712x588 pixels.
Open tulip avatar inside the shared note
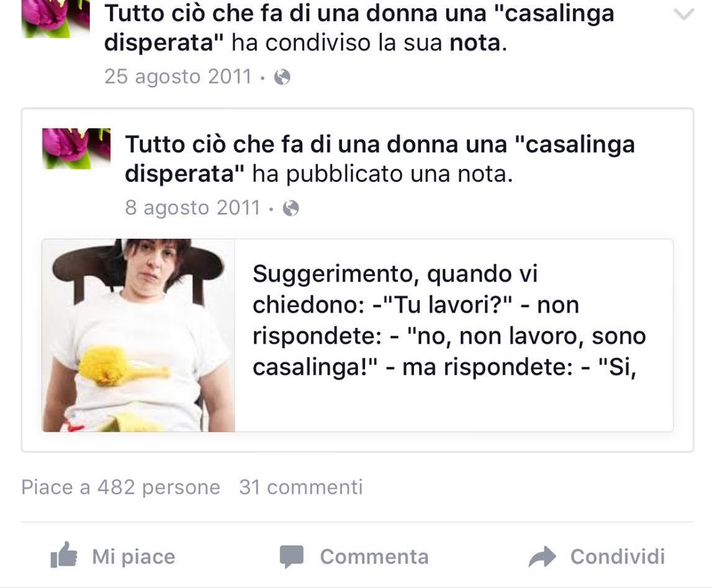76,149
